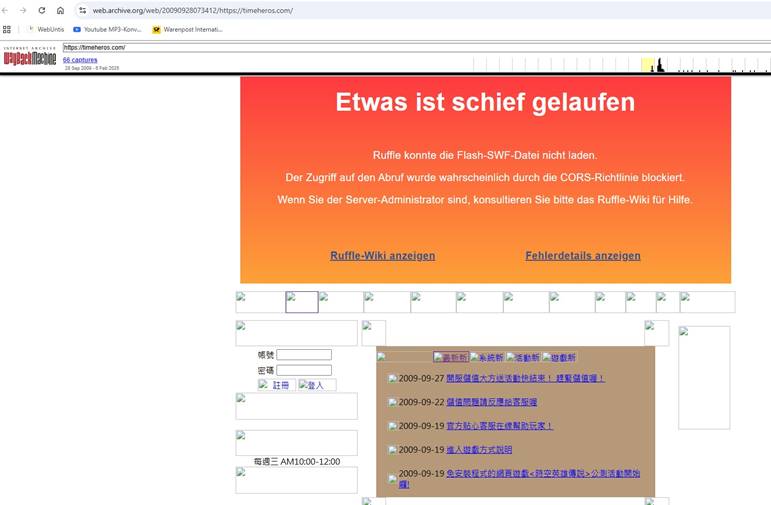
Task: Switch to the 系統新 news tab
Action: point(487,357)
